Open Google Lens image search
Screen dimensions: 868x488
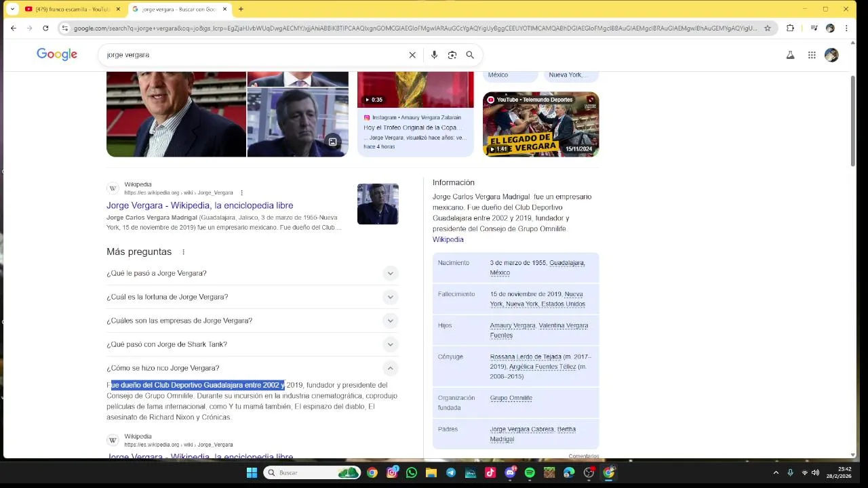click(x=452, y=55)
